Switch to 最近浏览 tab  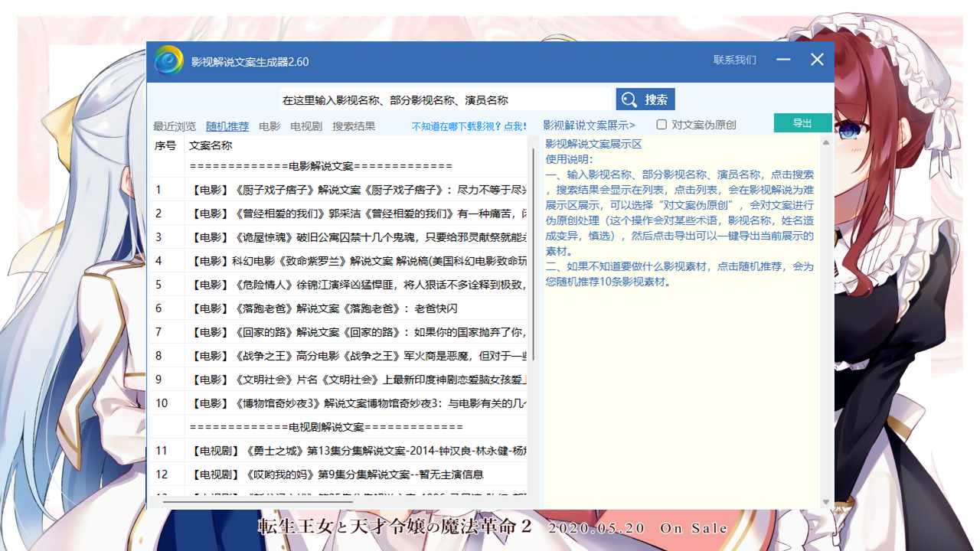tap(175, 126)
